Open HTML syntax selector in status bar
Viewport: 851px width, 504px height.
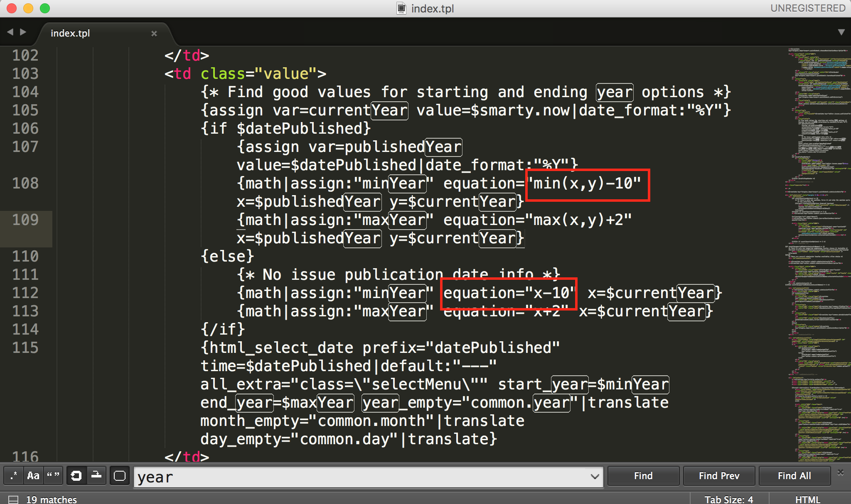point(807,499)
